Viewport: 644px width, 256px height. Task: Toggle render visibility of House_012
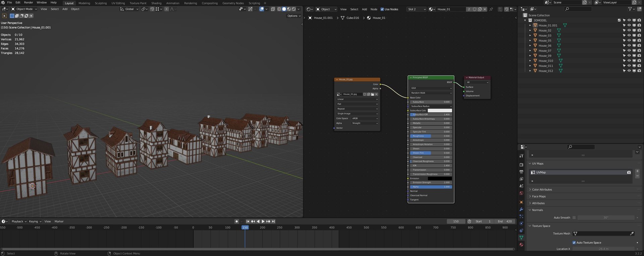639,71
